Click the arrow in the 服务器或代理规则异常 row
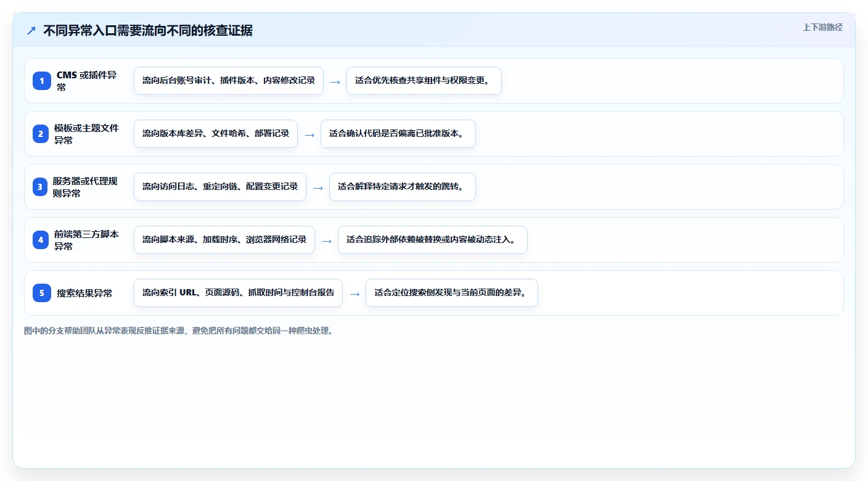 click(317, 187)
